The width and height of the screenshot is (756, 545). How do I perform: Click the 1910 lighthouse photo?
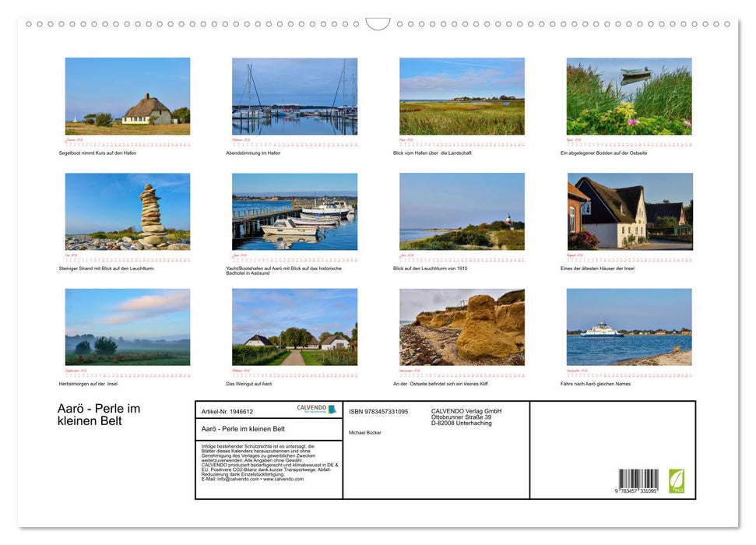461,210
